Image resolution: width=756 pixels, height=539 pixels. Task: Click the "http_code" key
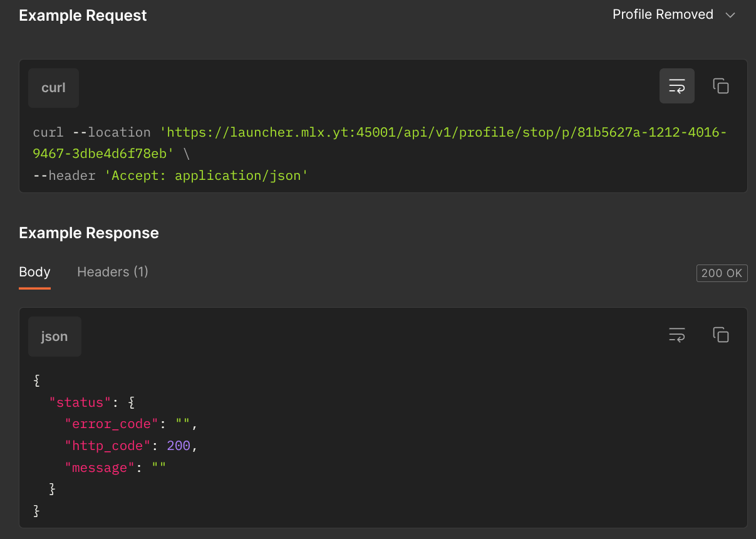coord(108,446)
